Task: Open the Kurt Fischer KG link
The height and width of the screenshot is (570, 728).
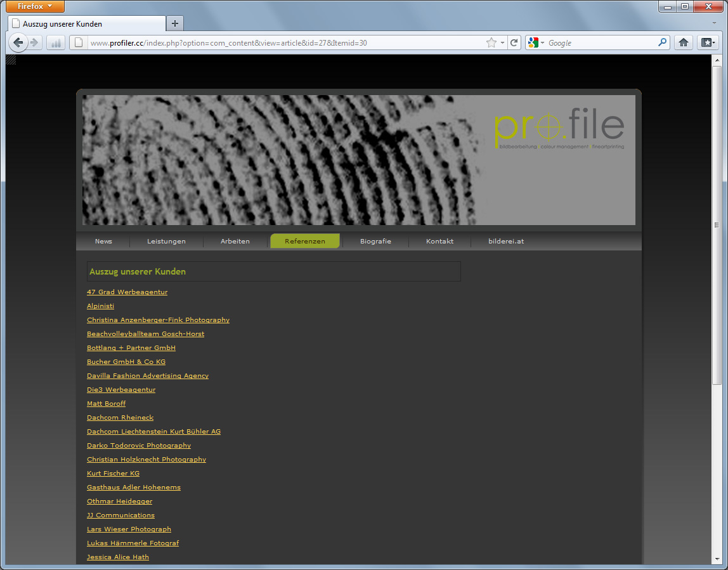Action: pos(114,473)
